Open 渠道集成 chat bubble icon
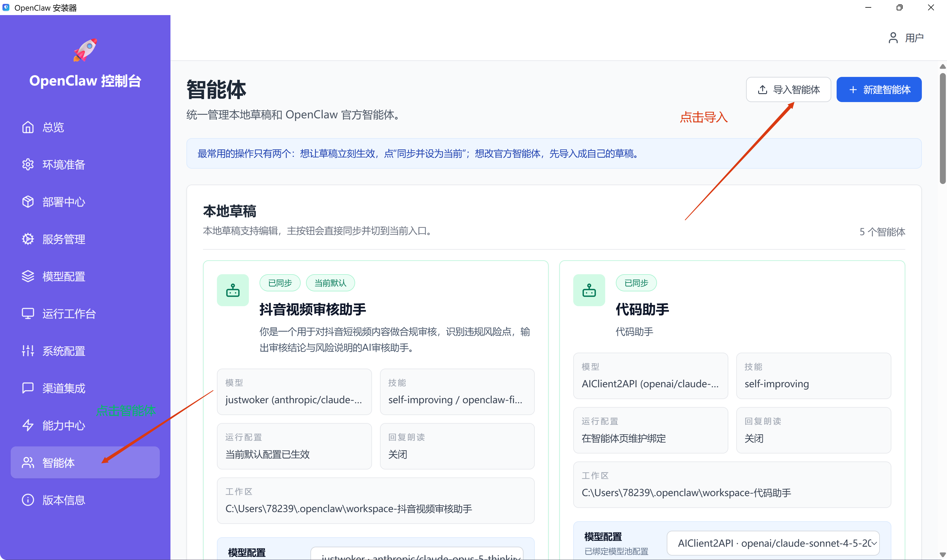The image size is (947, 560). click(x=28, y=388)
